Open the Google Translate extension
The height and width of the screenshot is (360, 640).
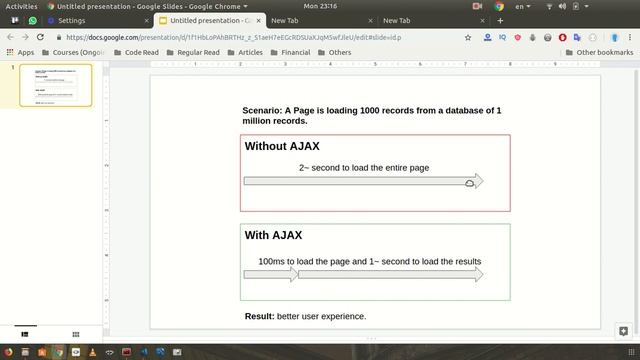(577, 38)
